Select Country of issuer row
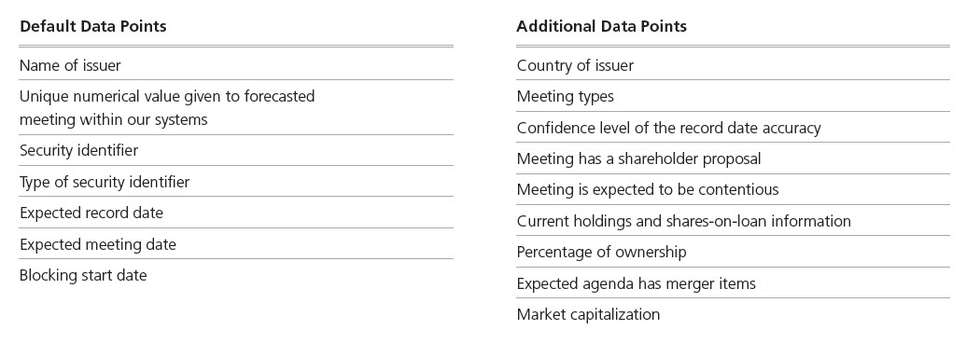 733,65
